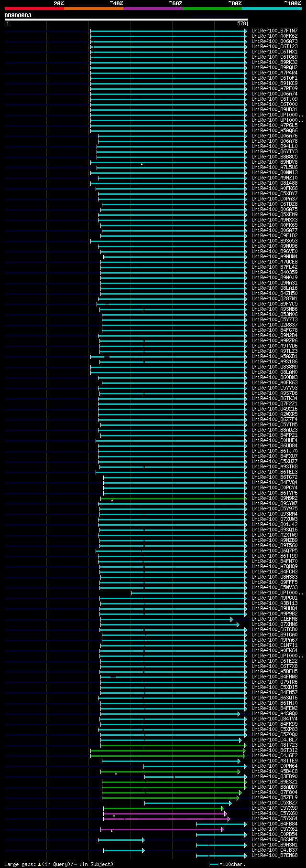The height and width of the screenshot is (868, 306).
Task: Select hit label UniRef100_Q6Q7P5
Action: pyautogui.click(x=274, y=551)
